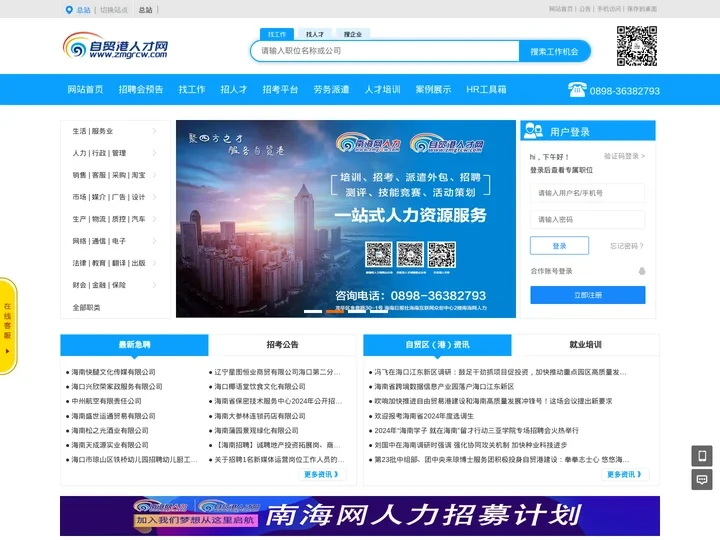This screenshot has height=540, width=720.
Task: Click the user avatar icon in 用户登录
Action: coord(533,131)
